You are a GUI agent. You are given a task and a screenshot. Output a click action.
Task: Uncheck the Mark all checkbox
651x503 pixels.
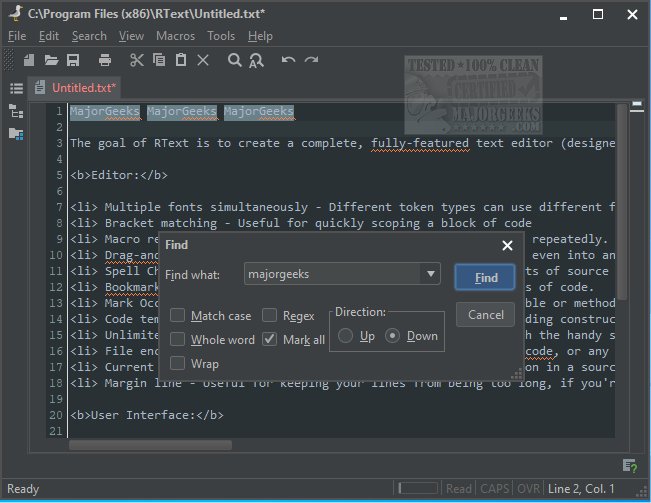(269, 339)
